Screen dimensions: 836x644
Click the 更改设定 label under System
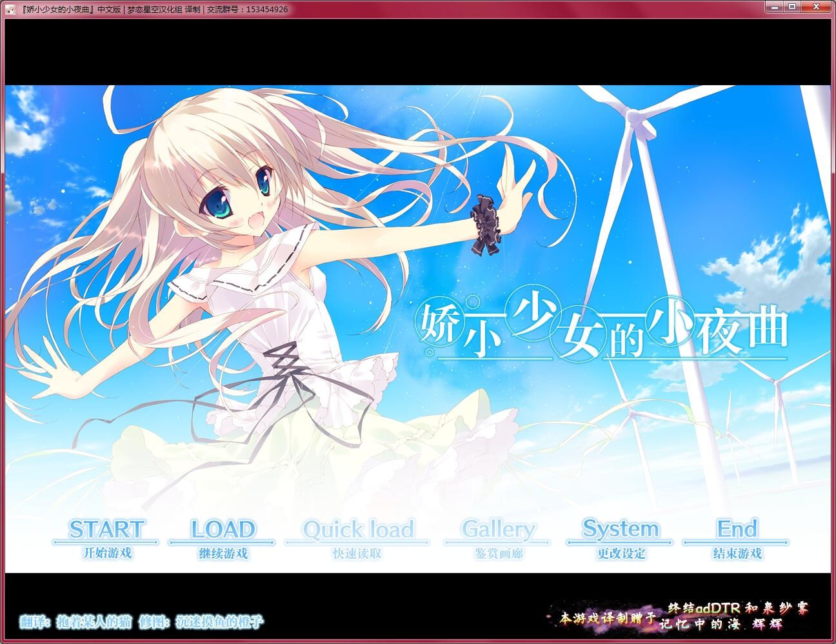(619, 554)
